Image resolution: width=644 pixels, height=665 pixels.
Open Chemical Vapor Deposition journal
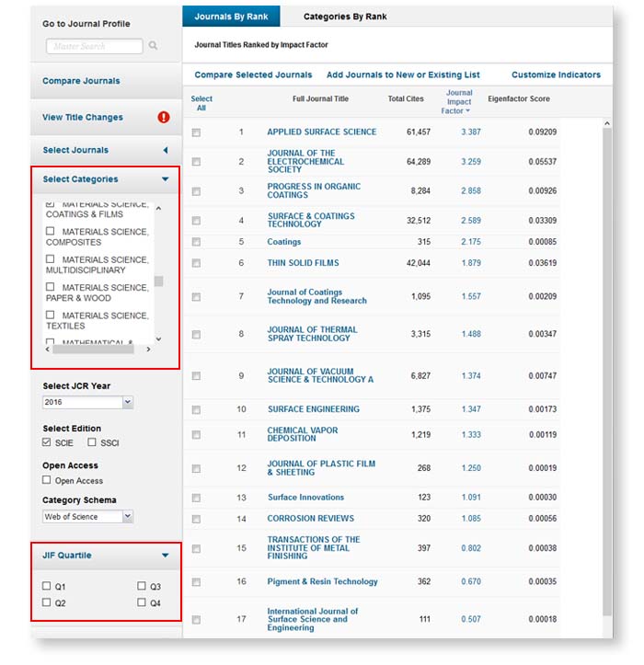tap(303, 434)
